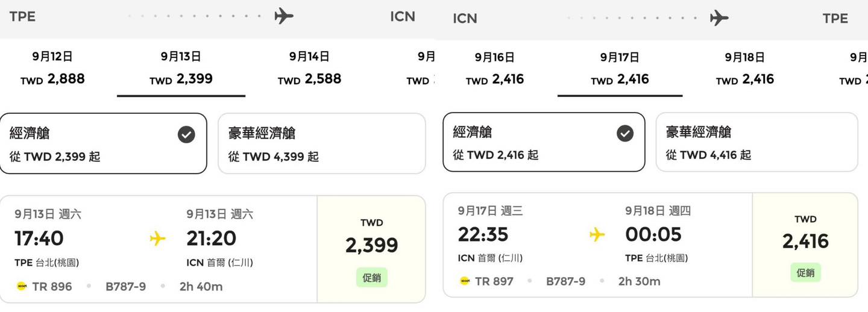Pick the 9月16日 return date tab
Viewport: 868px width, 312px height.
coord(494,69)
